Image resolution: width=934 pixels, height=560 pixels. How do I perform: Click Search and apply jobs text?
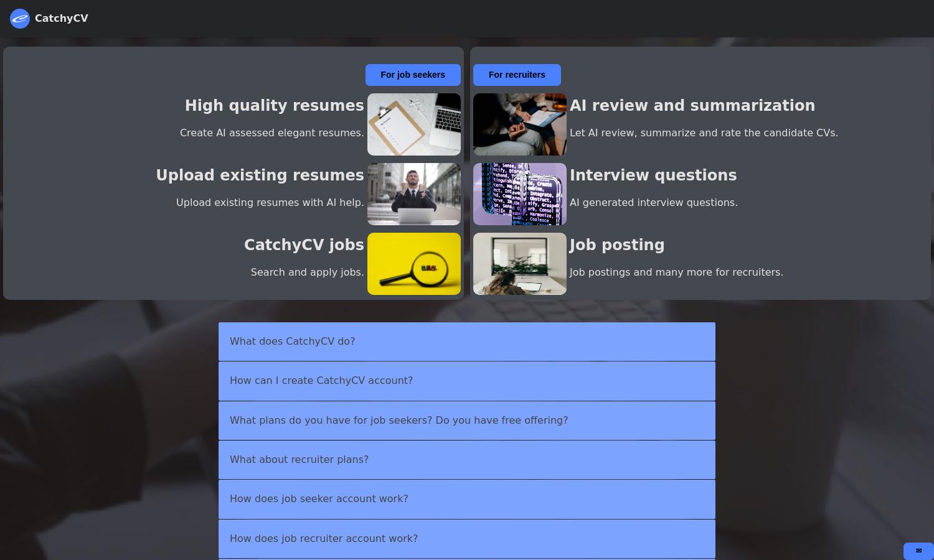point(308,273)
